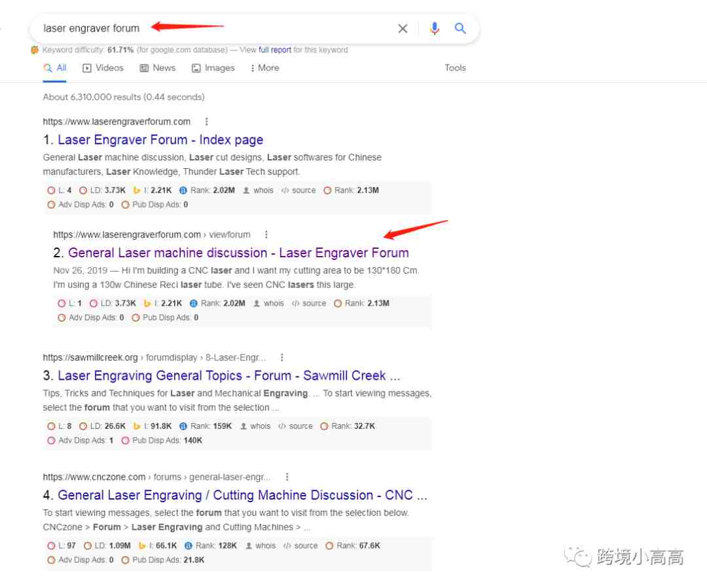This screenshot has width=707, height=588.
Task: View source for the Index page result
Action: tap(299, 191)
